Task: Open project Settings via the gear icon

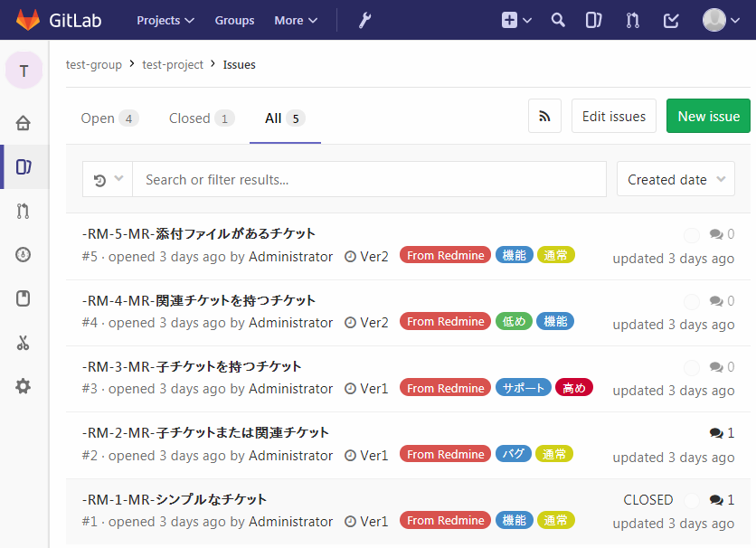Action: (24, 386)
